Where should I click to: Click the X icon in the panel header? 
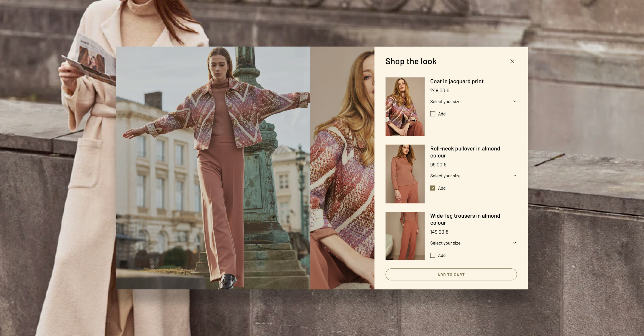512,61
